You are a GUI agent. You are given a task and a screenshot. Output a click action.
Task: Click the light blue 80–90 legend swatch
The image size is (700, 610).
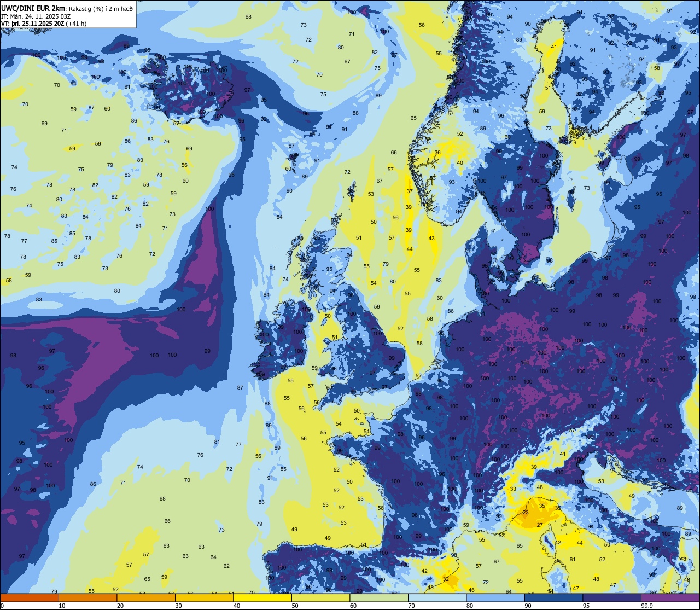[x=495, y=597]
